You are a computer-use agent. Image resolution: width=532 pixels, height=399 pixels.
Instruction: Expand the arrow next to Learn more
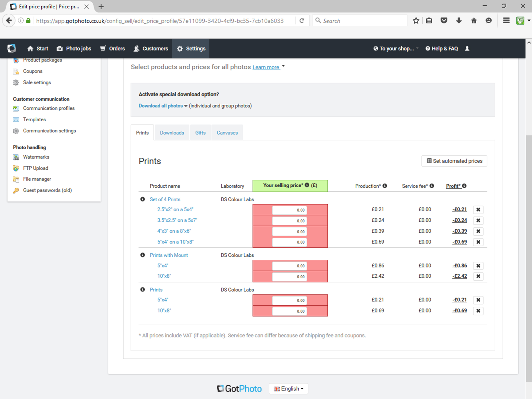coord(283,66)
